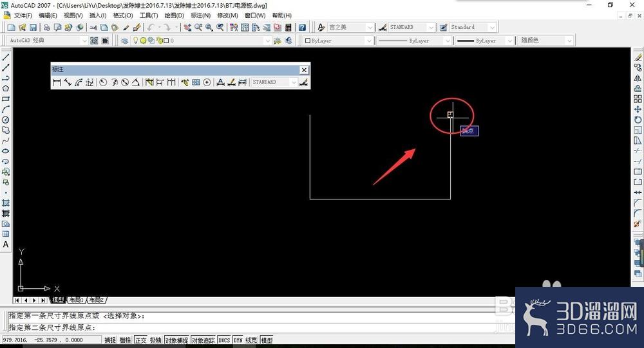Toggle 对象捕捉 object snap
Viewport: 644px width, 348px height.
(x=176, y=340)
